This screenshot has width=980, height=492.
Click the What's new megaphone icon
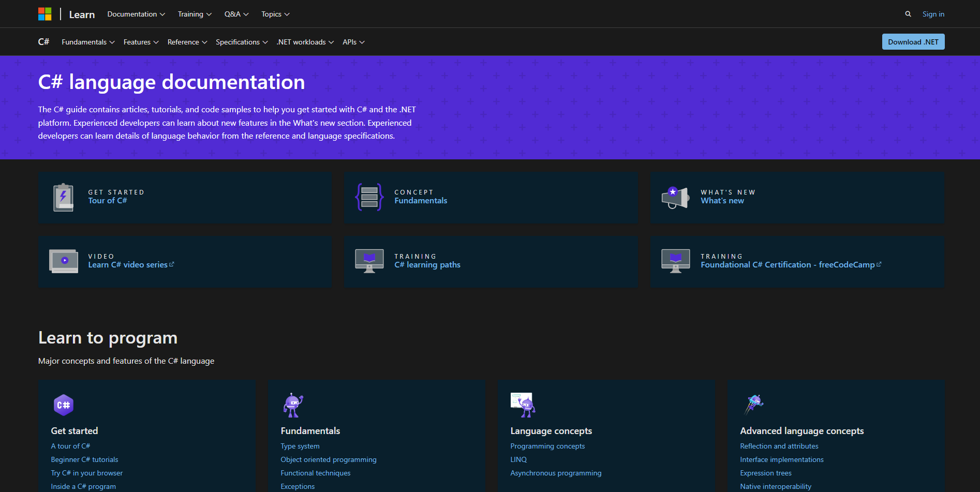[x=676, y=198]
